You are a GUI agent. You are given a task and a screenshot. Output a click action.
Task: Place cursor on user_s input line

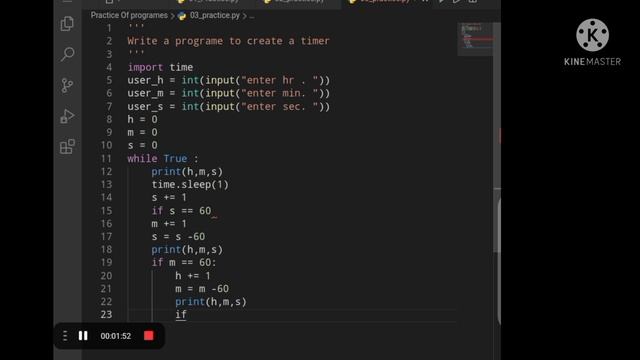[229, 106]
